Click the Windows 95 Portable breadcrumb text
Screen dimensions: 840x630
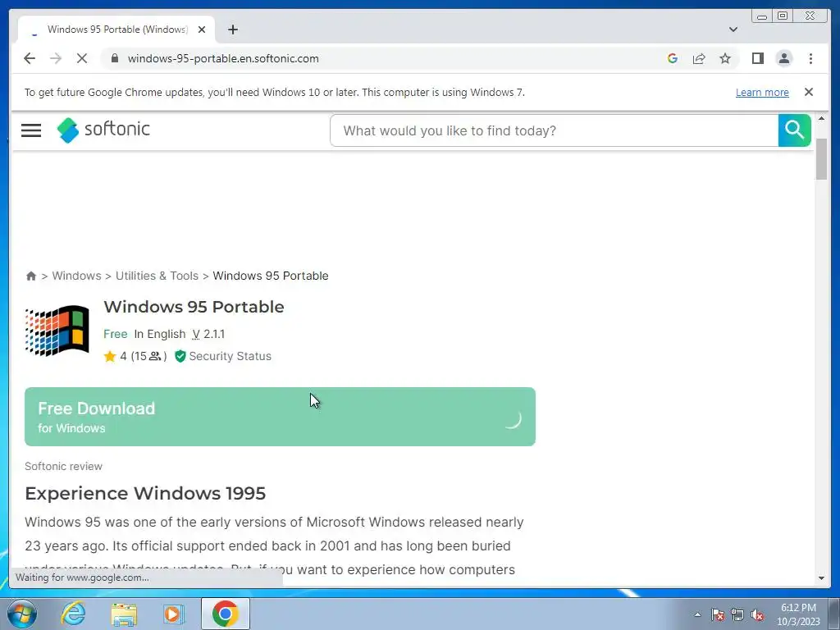[271, 276]
